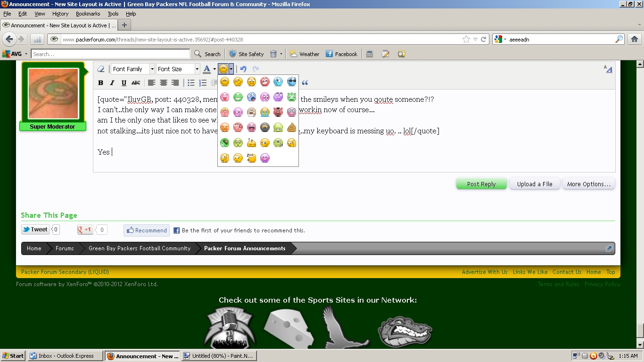This screenshot has height=362, width=644.
Task: Toggle bold formatting in the editor
Action: click(x=100, y=83)
